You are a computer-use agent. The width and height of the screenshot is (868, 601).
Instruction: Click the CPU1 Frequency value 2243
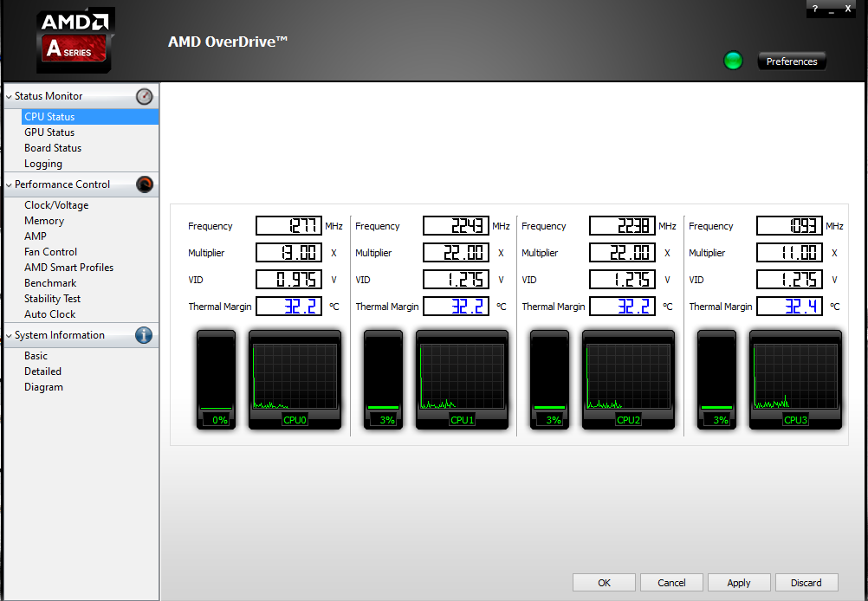click(x=457, y=226)
